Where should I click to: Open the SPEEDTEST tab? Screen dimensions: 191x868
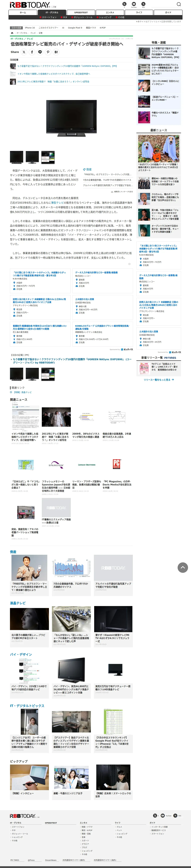pyautogui.click(x=81, y=13)
